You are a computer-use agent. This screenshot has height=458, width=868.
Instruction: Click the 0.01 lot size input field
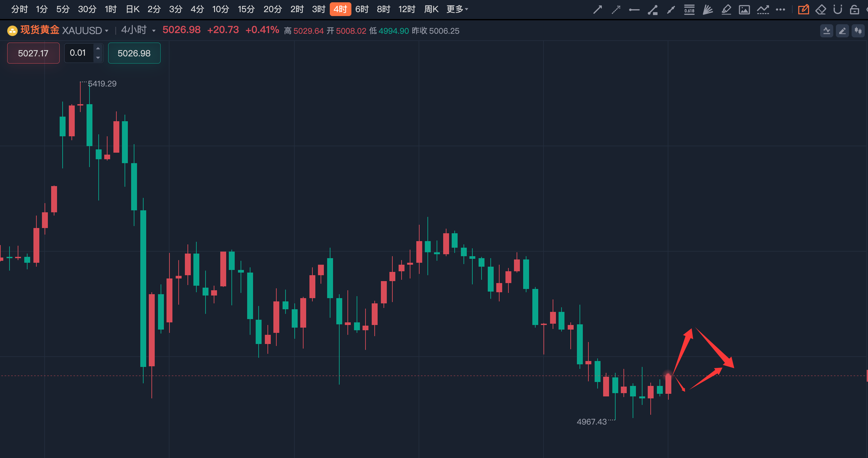(x=78, y=53)
